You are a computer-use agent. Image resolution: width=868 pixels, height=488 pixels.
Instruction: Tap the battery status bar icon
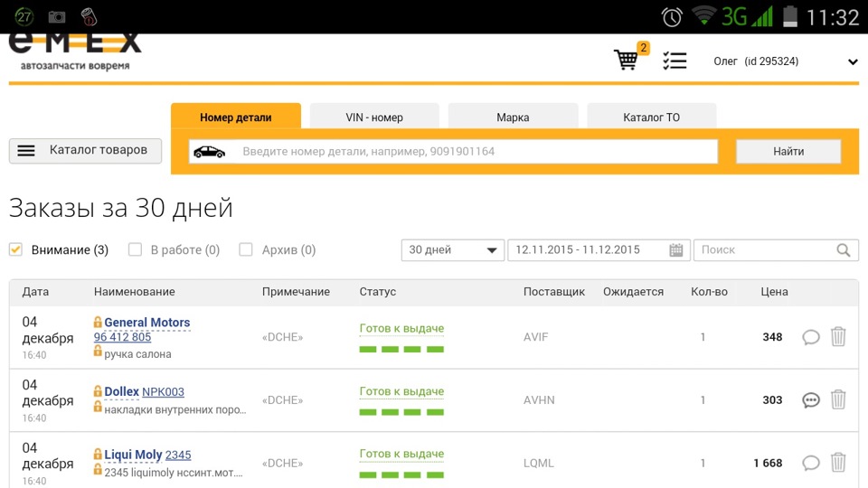tap(790, 16)
